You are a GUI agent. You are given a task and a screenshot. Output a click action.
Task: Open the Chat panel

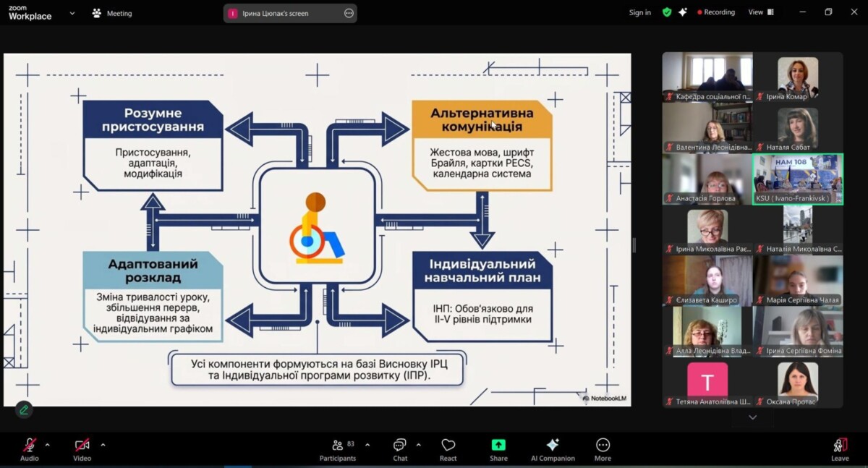(399, 449)
